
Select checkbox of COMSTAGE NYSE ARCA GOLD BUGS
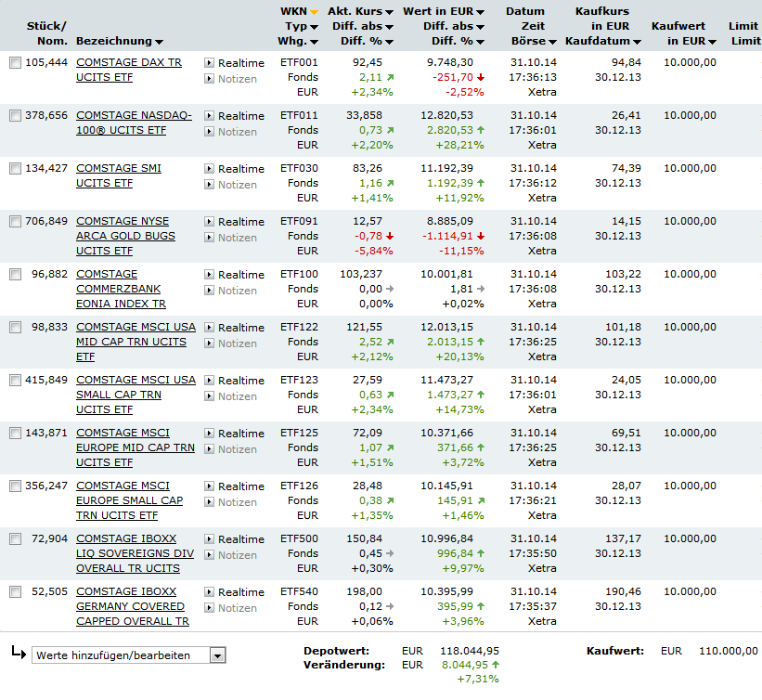click(16, 222)
